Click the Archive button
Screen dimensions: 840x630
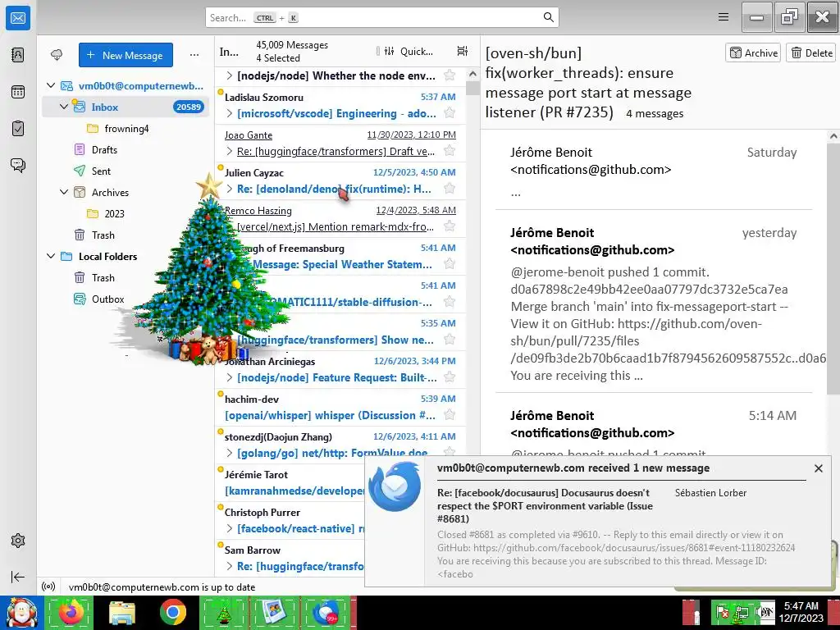(753, 52)
